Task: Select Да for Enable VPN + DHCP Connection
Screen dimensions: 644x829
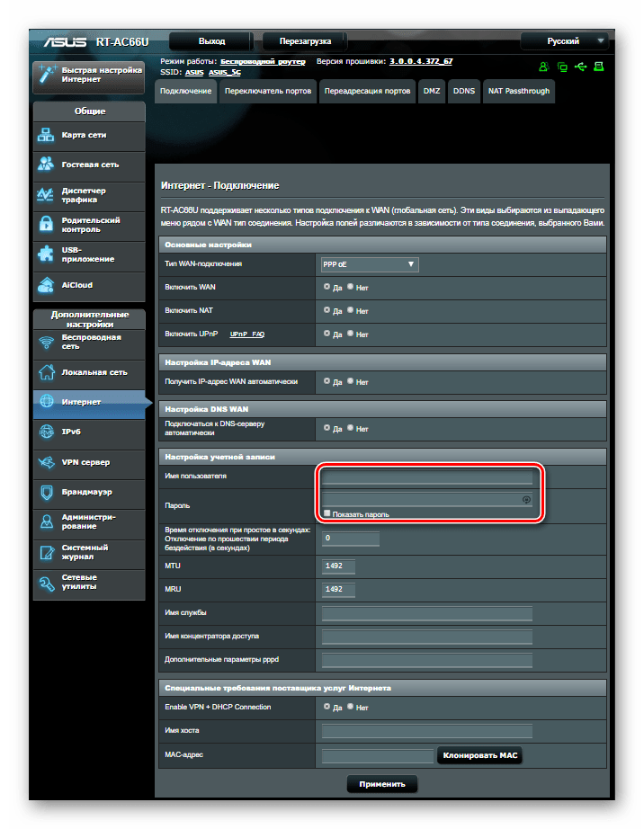Action: (x=326, y=707)
